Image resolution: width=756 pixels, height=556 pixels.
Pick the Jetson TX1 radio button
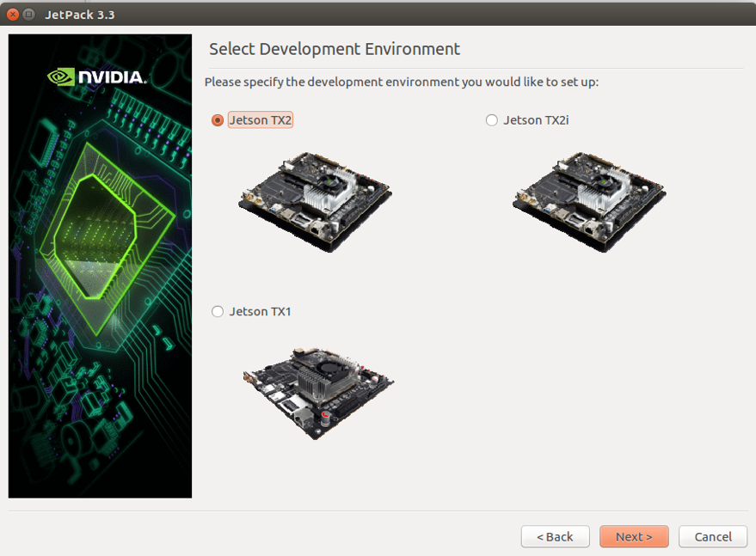(x=218, y=311)
